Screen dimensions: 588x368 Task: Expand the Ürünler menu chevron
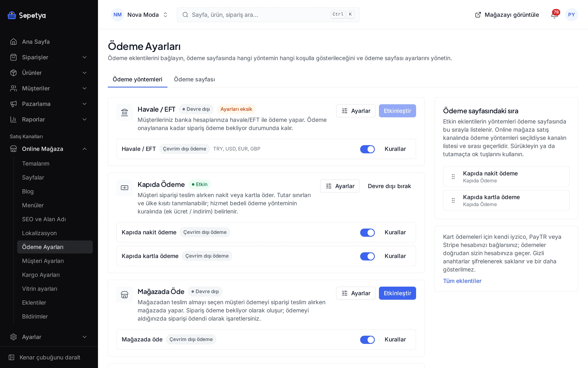[85, 73]
